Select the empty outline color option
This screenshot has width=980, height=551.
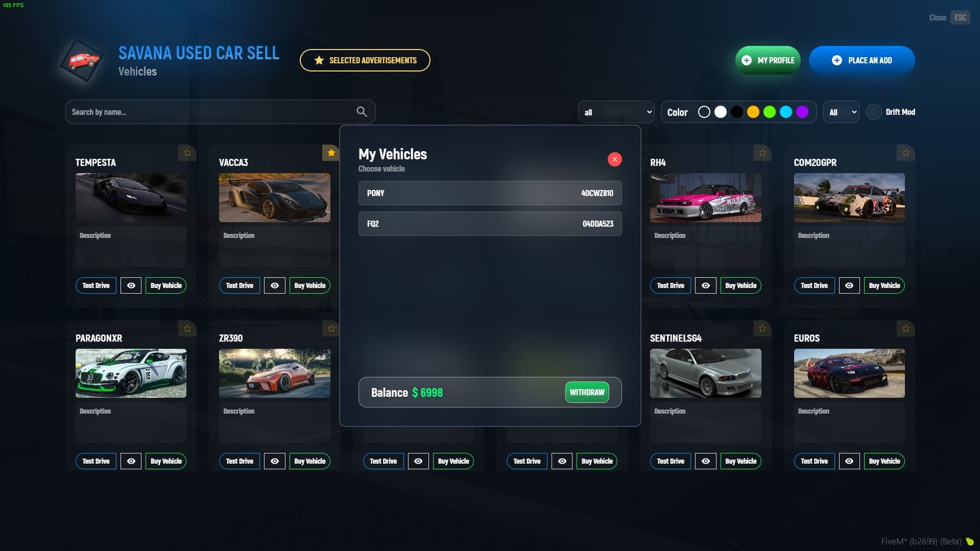pos(704,112)
